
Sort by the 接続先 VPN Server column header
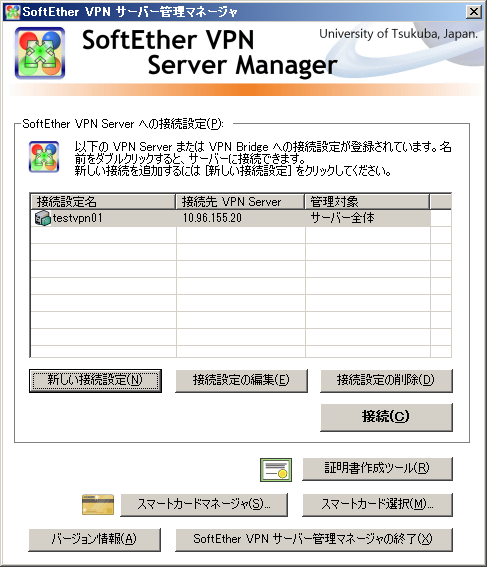[x=240, y=201]
